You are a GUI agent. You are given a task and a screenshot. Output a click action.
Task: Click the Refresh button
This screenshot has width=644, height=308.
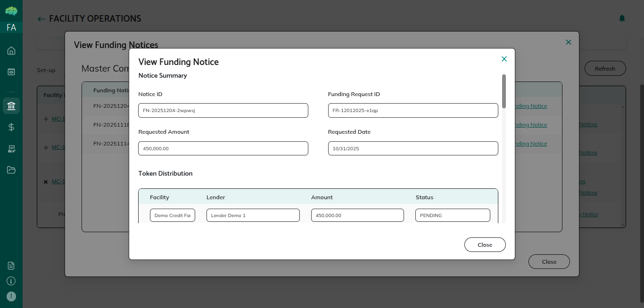605,68
